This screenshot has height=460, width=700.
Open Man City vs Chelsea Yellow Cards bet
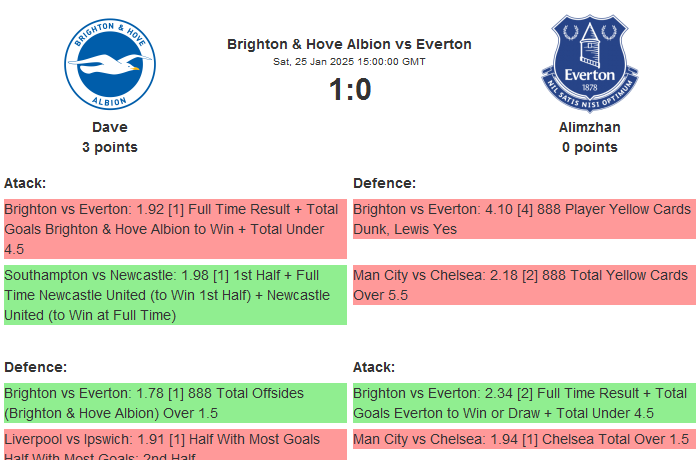point(523,285)
